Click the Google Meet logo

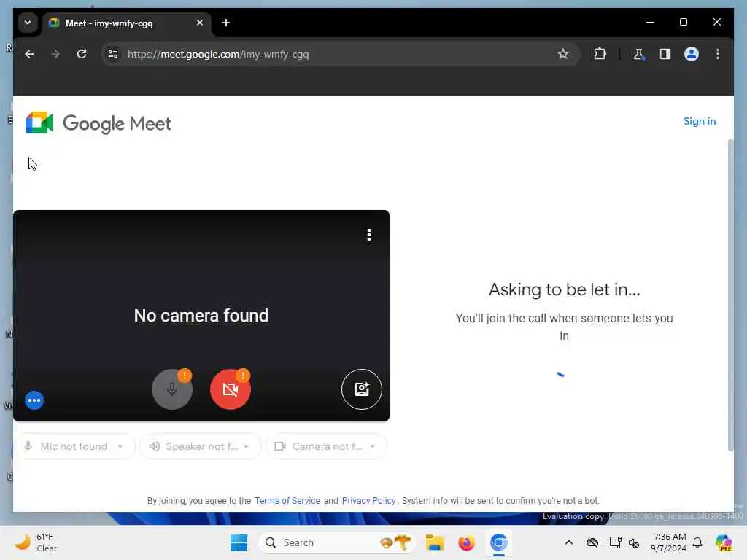pos(98,123)
